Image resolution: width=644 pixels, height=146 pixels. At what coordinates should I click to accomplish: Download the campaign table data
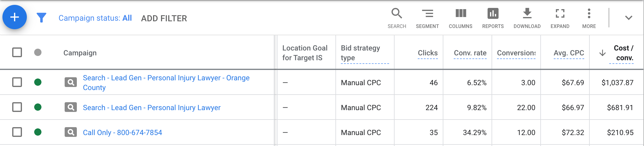tap(527, 18)
